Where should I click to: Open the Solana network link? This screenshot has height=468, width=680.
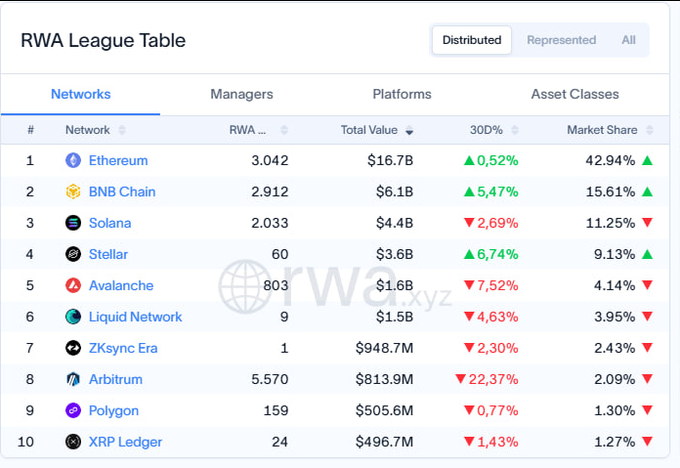(x=110, y=223)
